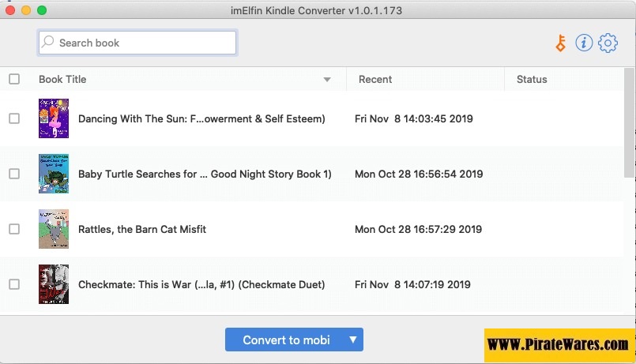Check the box for Rattles, the Barn Cat Misfit
The width and height of the screenshot is (636, 364).
click(x=14, y=229)
